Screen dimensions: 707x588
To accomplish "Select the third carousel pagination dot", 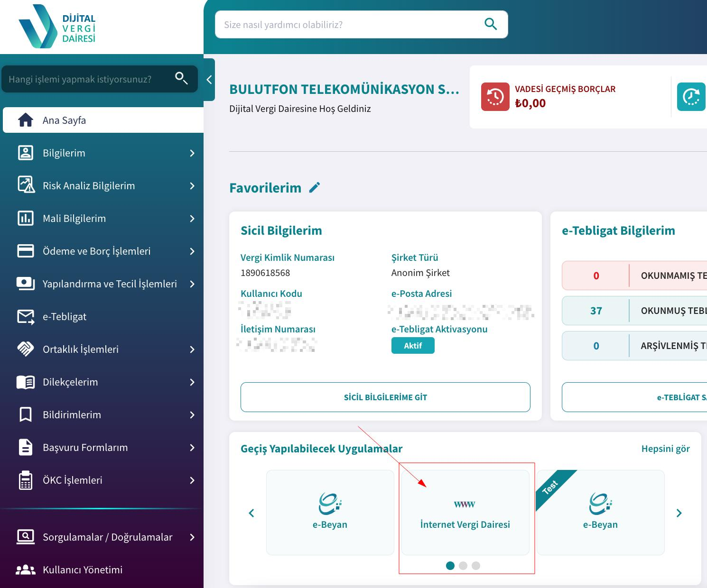I will (476, 565).
